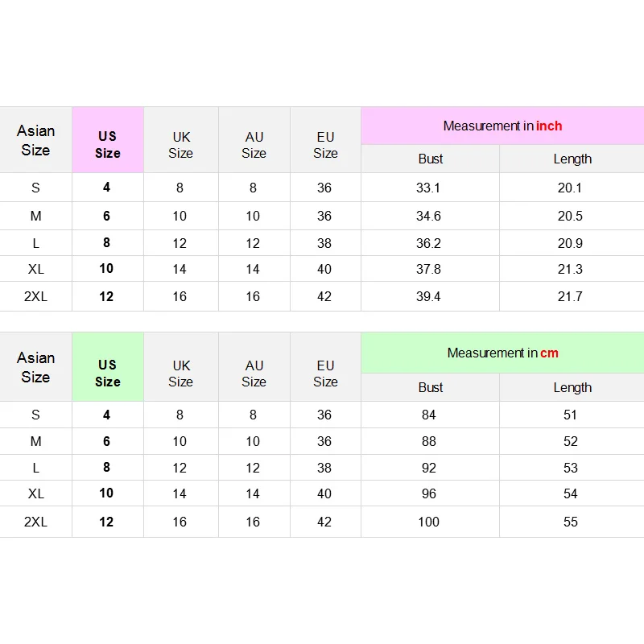Click the 33.1 bust value
644x644 pixels.
(x=429, y=188)
